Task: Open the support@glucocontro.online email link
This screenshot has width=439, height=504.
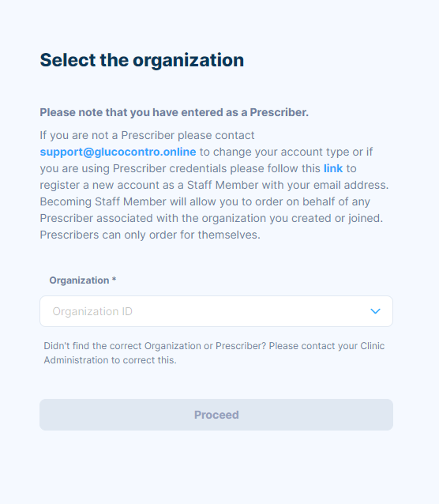Action: point(118,152)
